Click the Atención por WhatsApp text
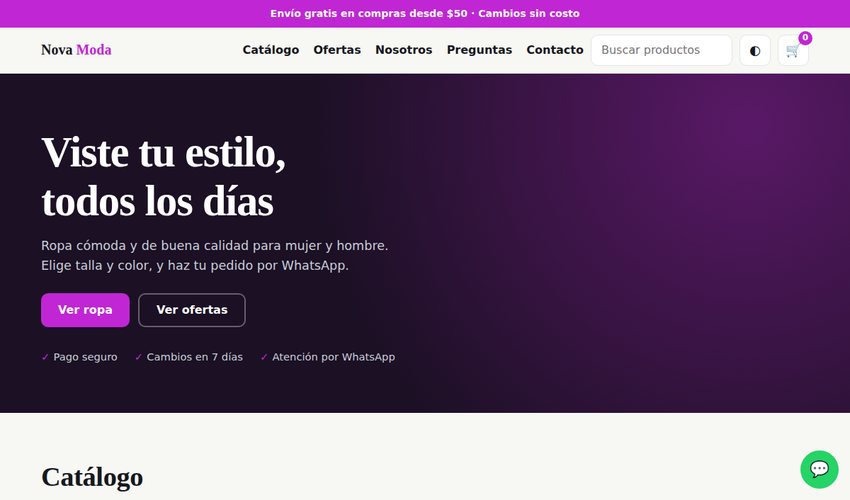The width and height of the screenshot is (850, 500). click(333, 357)
